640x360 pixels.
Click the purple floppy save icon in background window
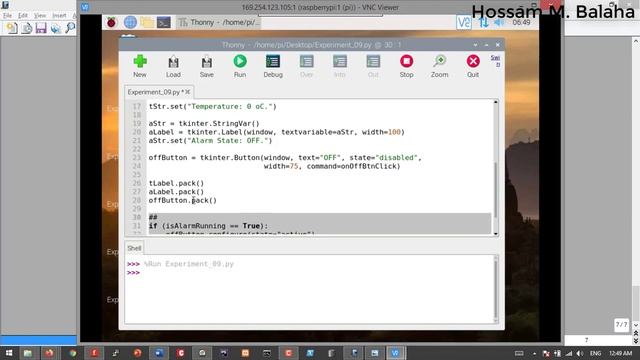tap(41, 28)
